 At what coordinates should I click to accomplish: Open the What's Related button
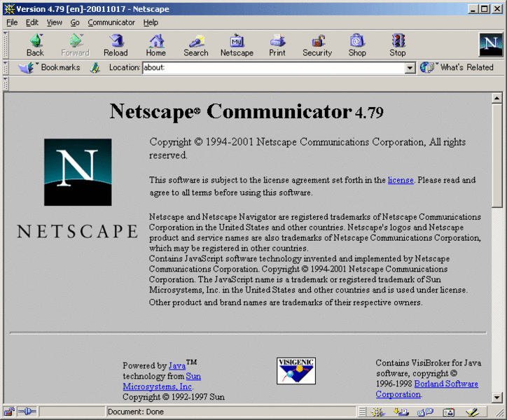457,68
